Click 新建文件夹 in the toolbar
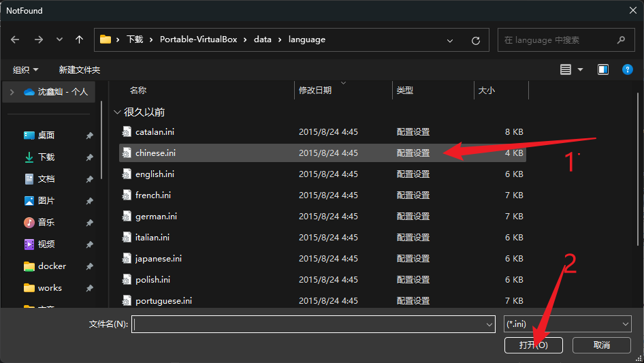This screenshot has height=363, width=644. coord(80,70)
